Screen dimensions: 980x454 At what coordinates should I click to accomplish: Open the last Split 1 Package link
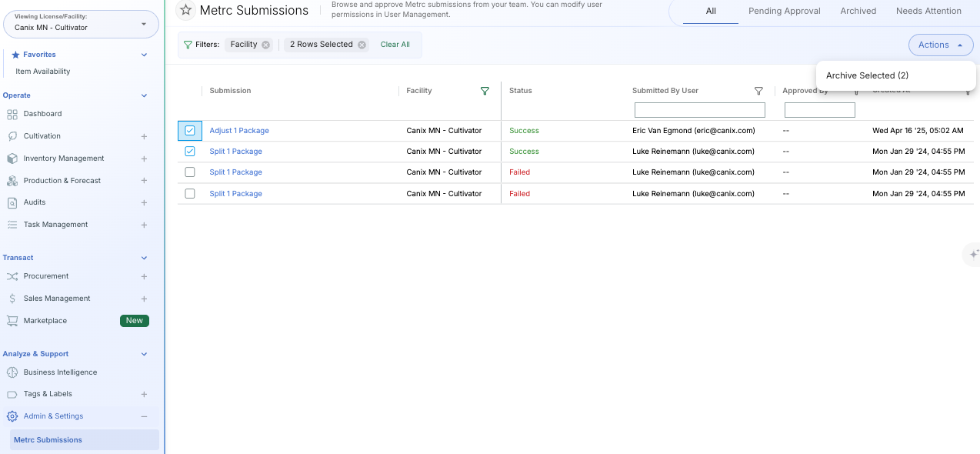[x=236, y=194]
